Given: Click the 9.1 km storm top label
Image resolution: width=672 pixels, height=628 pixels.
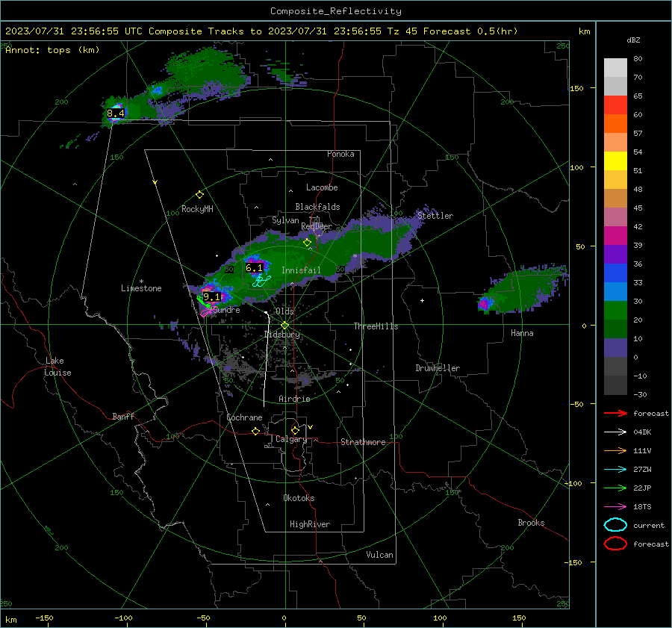Looking at the screenshot, I should click(211, 296).
